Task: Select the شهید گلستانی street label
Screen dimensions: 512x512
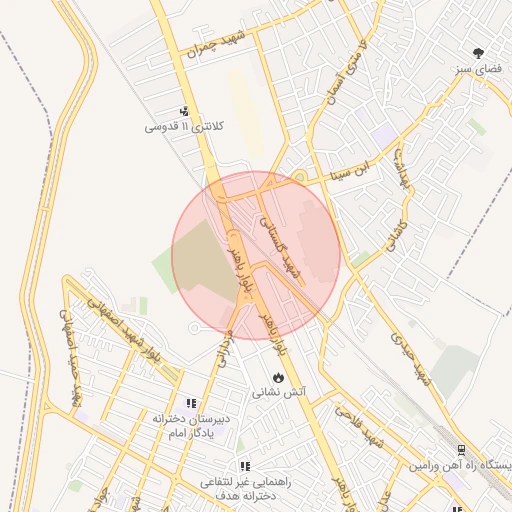Action: click(280, 247)
